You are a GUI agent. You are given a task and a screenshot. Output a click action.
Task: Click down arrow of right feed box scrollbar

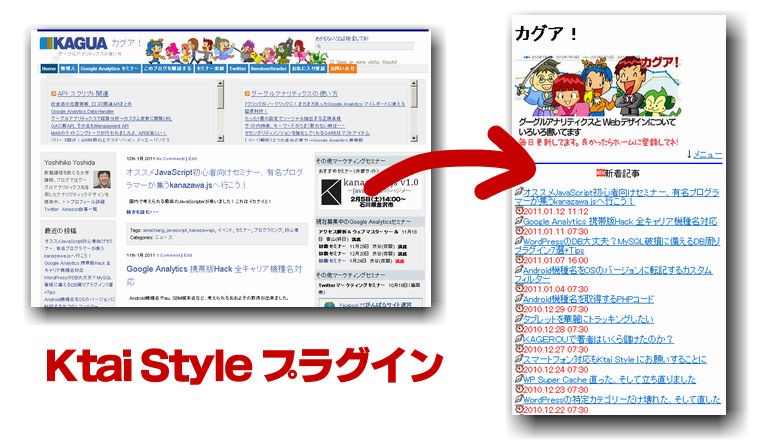414,139
